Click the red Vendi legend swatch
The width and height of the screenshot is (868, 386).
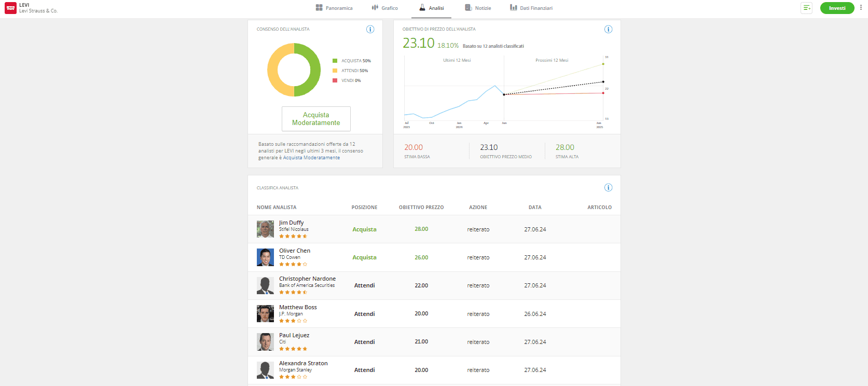tap(335, 80)
